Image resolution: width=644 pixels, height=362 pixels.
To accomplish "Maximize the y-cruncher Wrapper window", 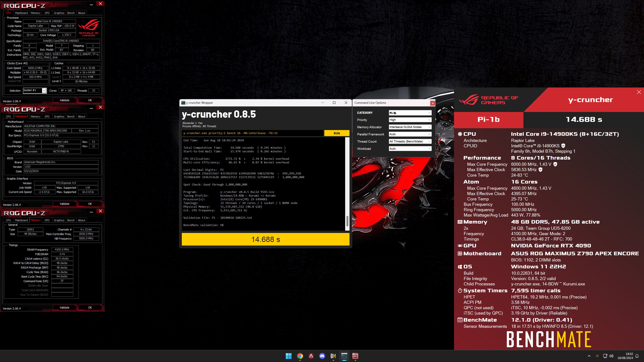I will pos(334,103).
